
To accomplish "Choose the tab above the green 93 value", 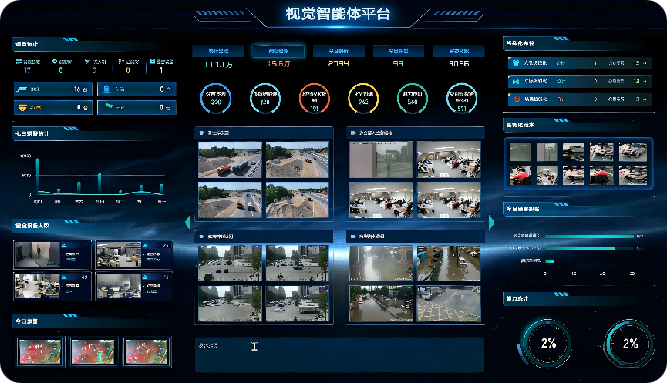I will [x=398, y=51].
